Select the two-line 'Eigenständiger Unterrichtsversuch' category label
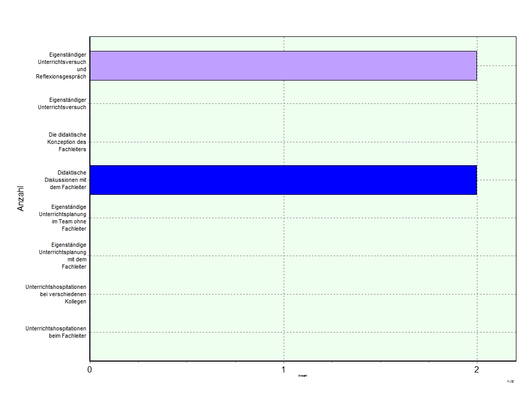The height and width of the screenshot is (399, 532). [68, 103]
